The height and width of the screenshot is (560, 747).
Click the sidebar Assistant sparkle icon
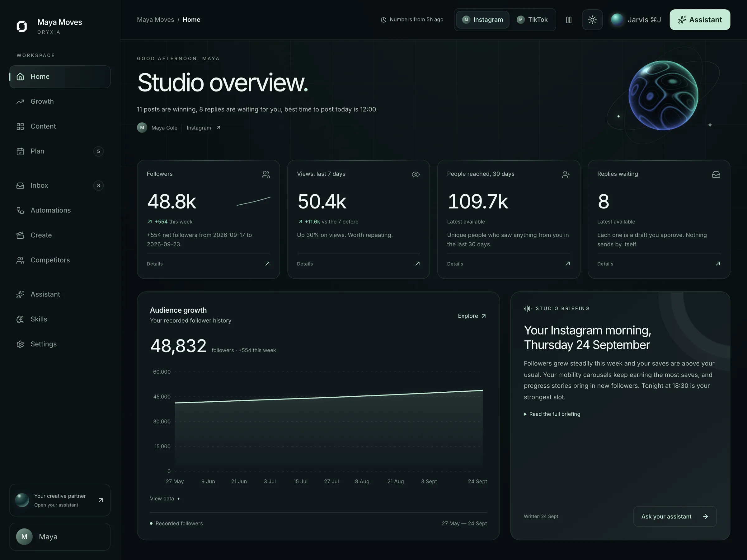20,294
